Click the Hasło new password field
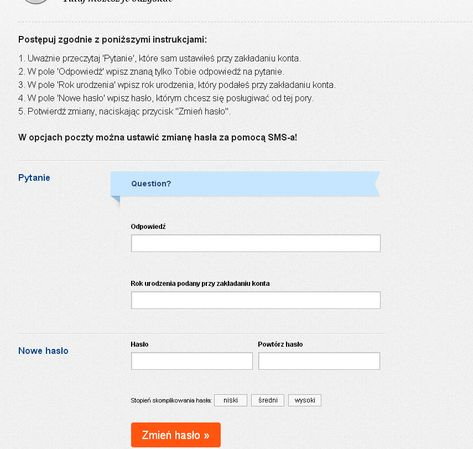The image size is (473, 449). click(x=192, y=361)
